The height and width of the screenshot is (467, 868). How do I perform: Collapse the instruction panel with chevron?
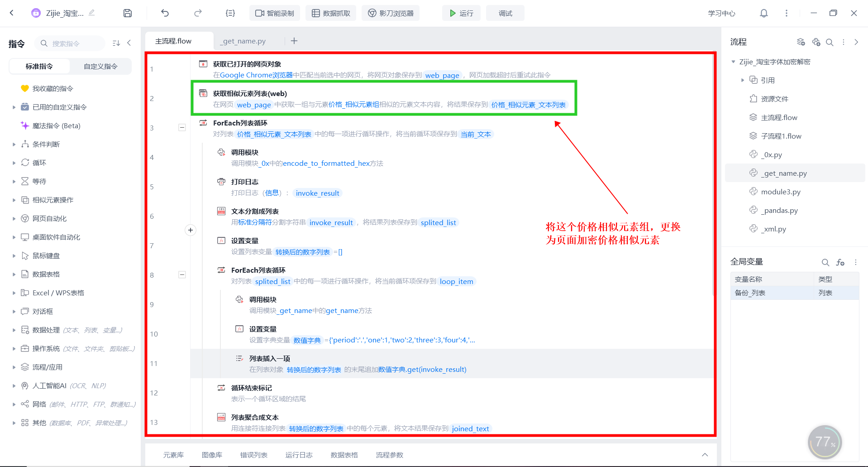click(129, 43)
